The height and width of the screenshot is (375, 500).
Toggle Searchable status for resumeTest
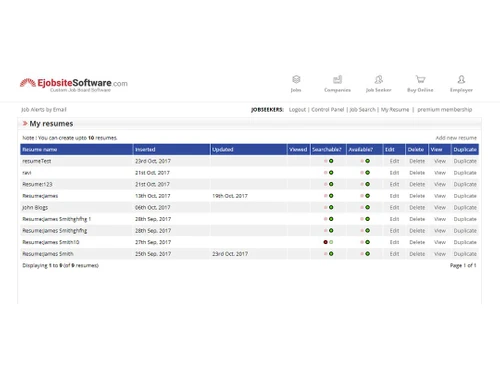(328, 161)
